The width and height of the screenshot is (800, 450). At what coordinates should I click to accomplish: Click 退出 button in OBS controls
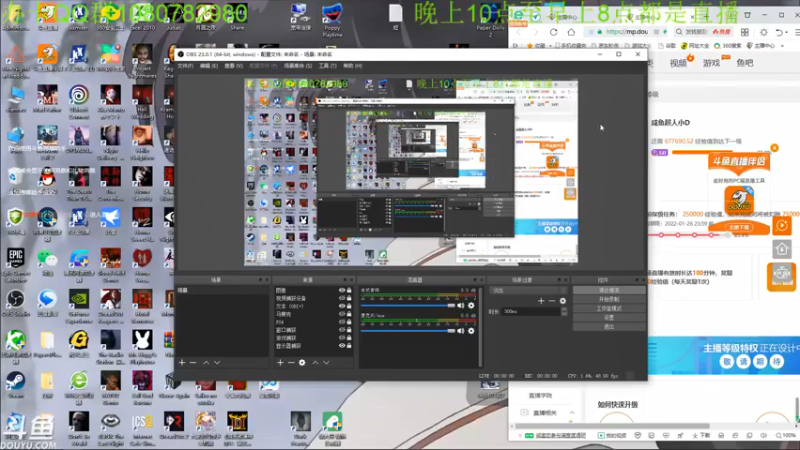(609, 327)
